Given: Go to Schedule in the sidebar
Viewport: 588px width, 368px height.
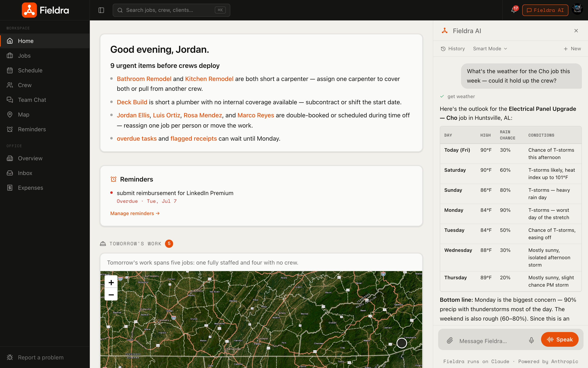Looking at the screenshot, I should [45, 70].
